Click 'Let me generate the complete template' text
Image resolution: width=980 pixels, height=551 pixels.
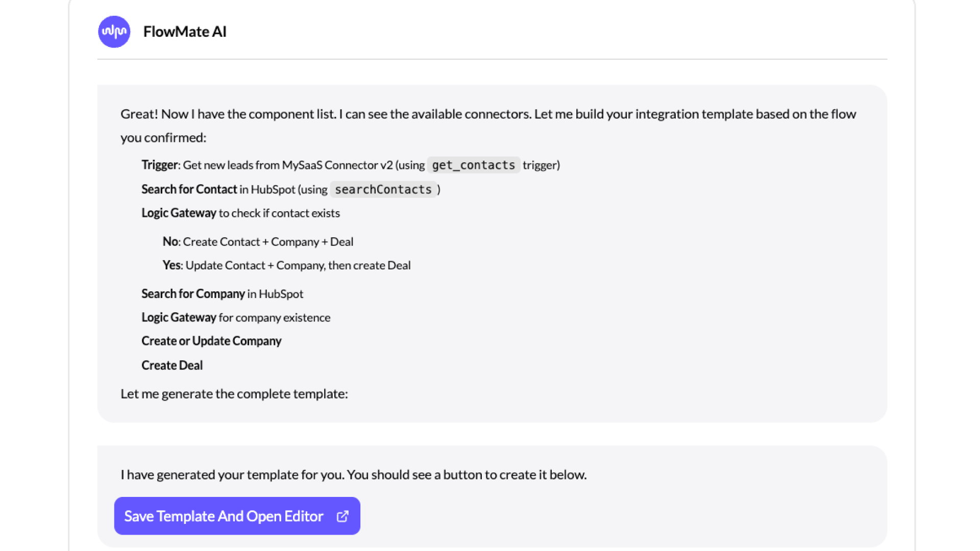tap(234, 394)
